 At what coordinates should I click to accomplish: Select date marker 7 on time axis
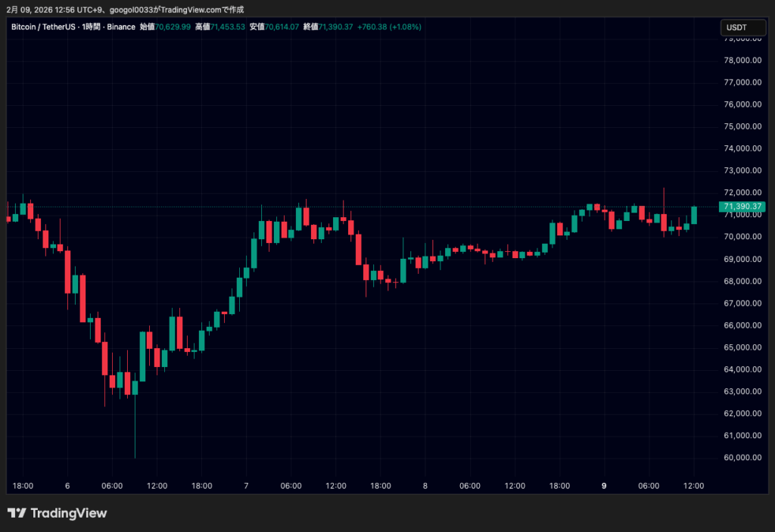click(247, 486)
